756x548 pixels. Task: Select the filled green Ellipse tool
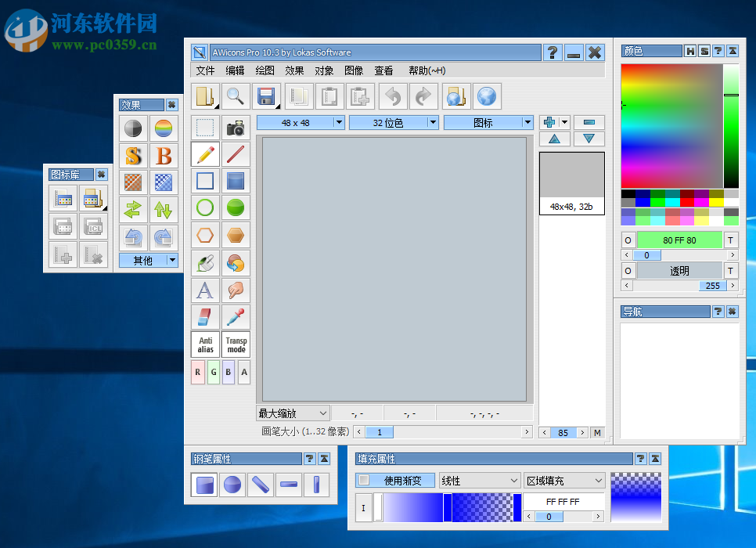point(236,207)
